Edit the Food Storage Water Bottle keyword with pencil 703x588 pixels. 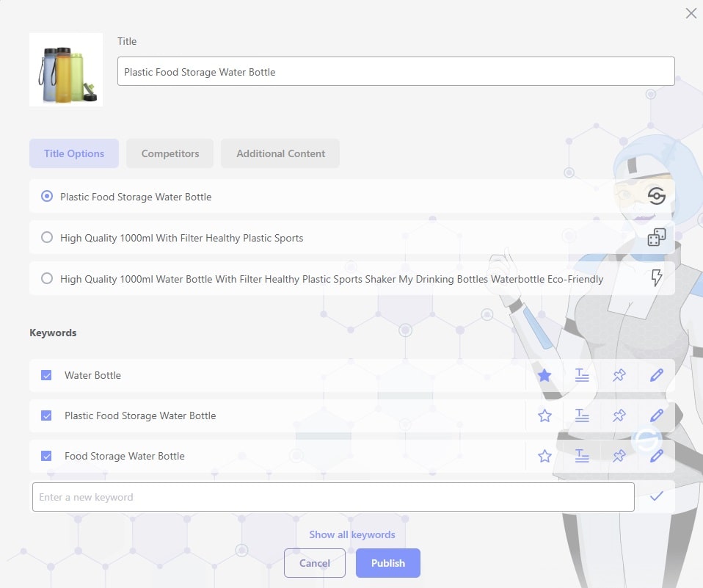pos(655,456)
